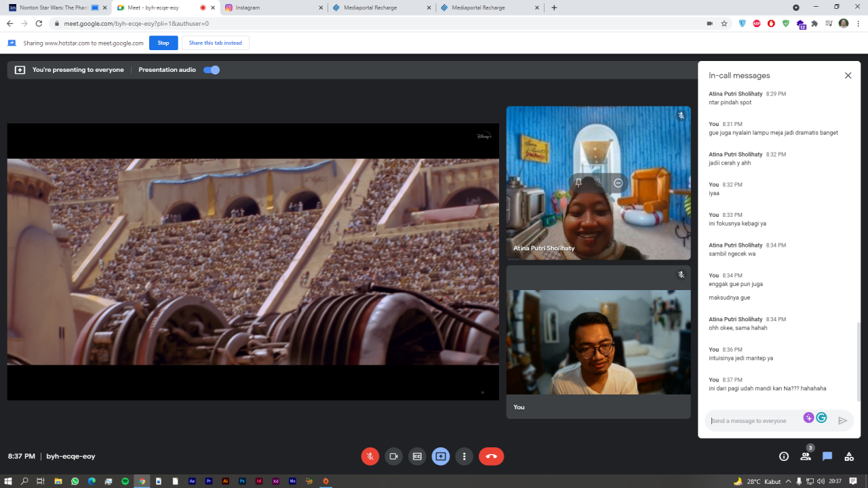Click the chat panel scrollbar
This screenshot has width=868, height=488.
pos(858,363)
